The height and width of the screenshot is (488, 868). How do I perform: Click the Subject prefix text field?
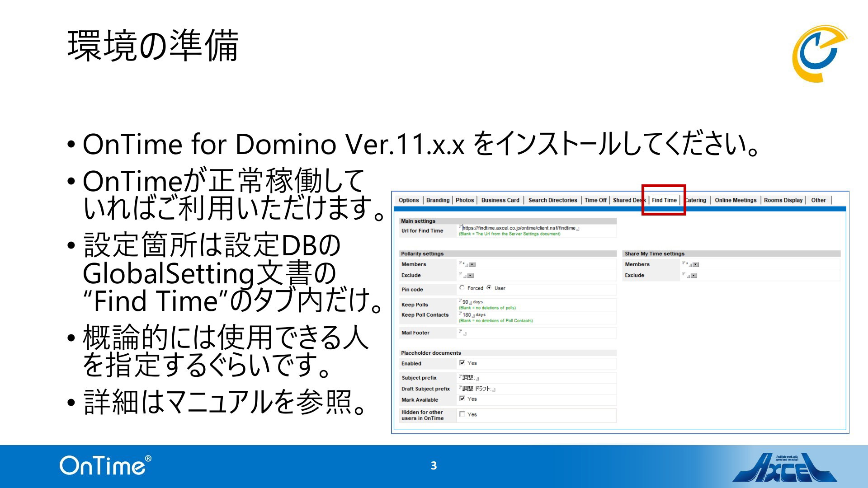click(468, 378)
